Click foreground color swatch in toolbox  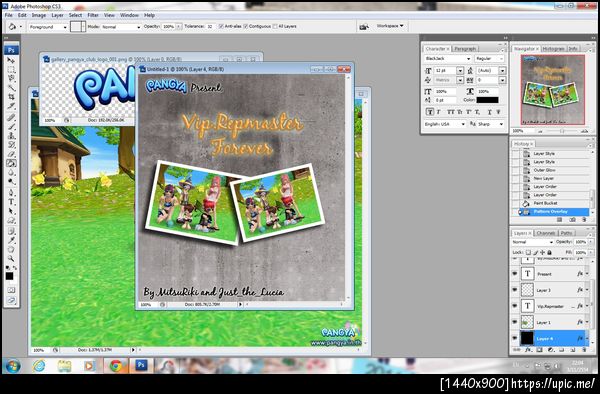(x=9, y=276)
